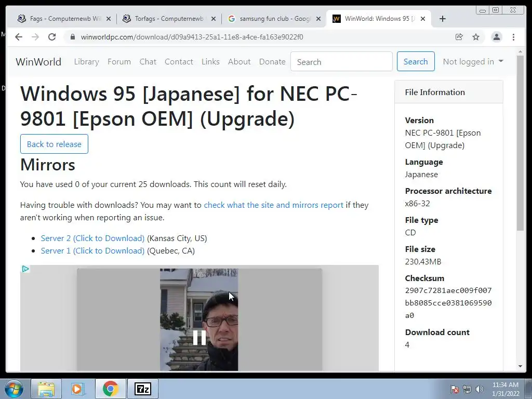Click the Action Center flag tray icon

coord(454,389)
